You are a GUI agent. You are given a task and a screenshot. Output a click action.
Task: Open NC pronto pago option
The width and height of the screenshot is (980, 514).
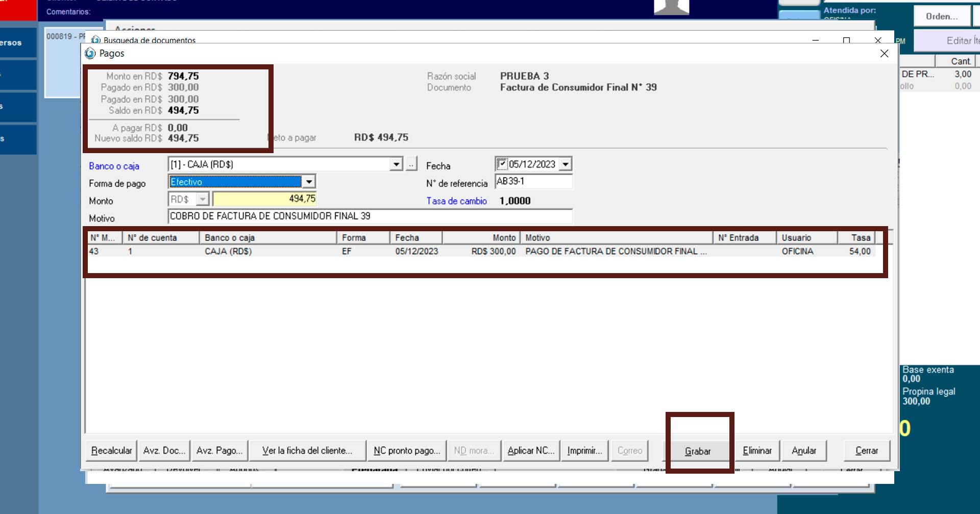coord(406,451)
